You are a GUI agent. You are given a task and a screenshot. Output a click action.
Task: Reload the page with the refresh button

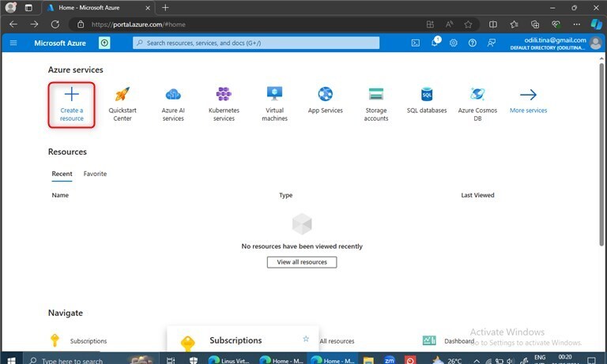tap(55, 24)
